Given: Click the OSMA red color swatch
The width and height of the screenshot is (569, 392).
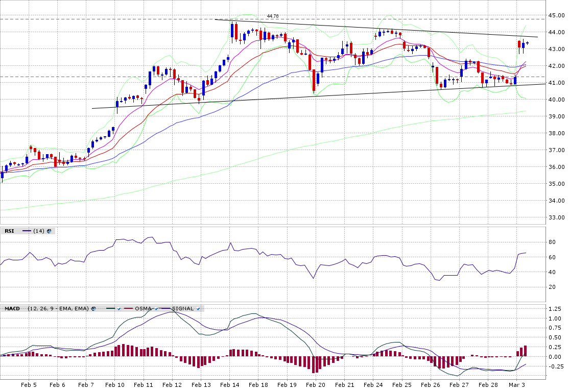Looking at the screenshot, I should tap(129, 309).
